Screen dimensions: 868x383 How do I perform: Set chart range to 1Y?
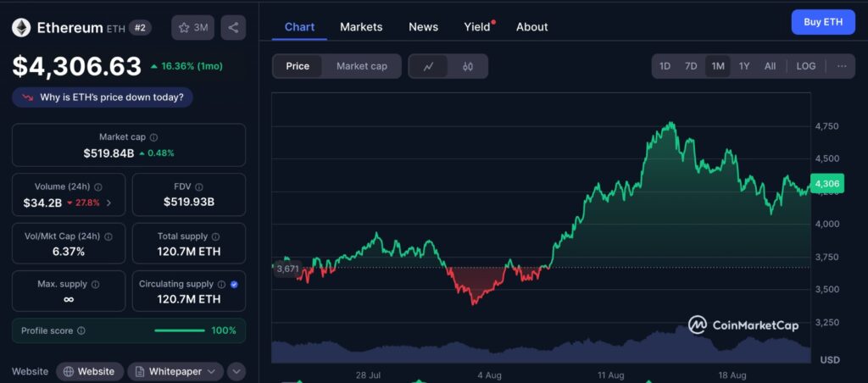click(x=744, y=66)
